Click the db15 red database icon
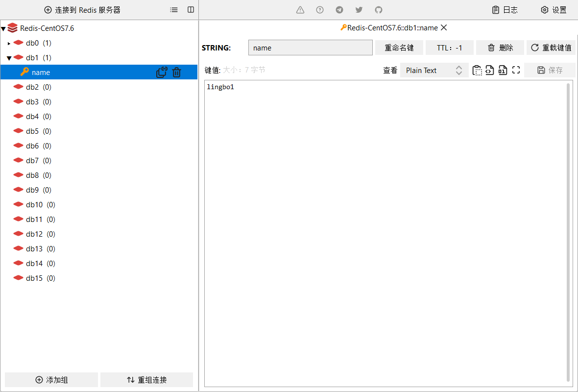The image size is (578, 392). click(x=18, y=278)
